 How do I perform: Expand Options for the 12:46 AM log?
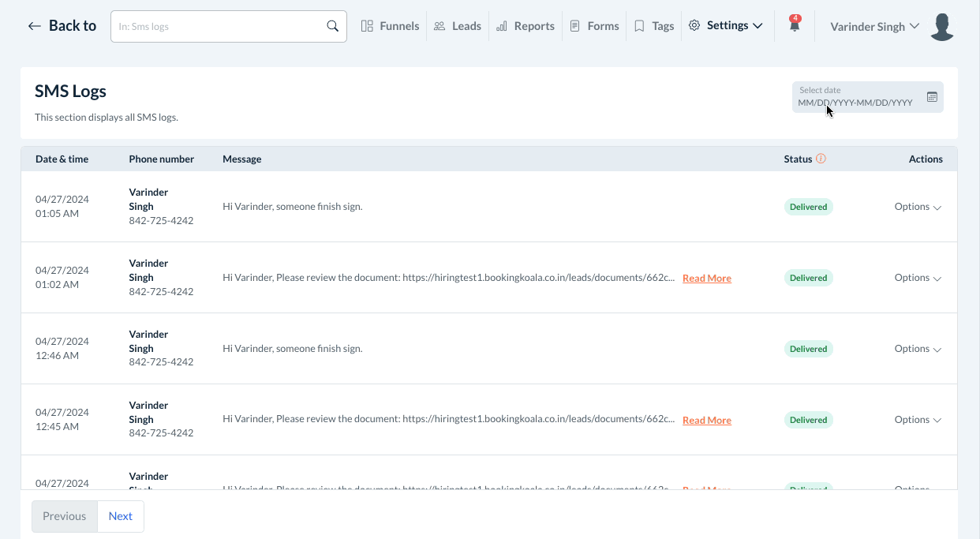(918, 349)
